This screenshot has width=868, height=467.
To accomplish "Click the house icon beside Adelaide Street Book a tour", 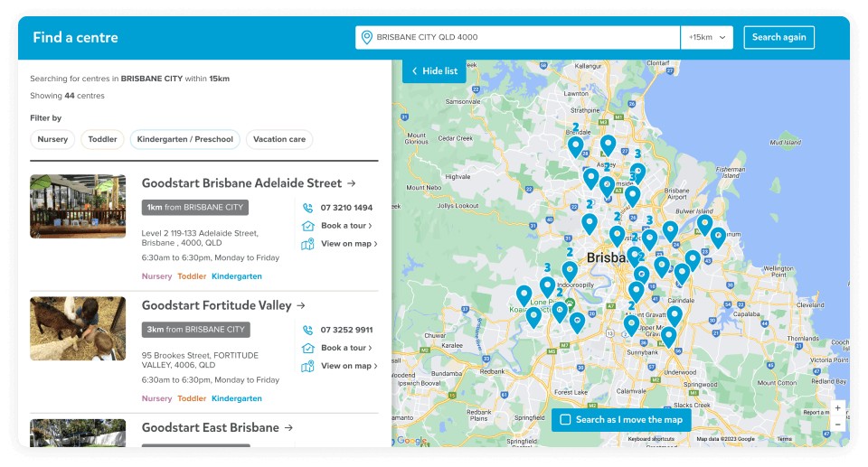I will (x=307, y=226).
